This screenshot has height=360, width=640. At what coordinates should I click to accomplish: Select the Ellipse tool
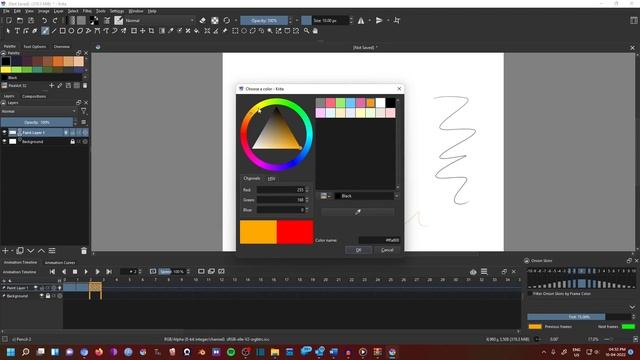point(71,31)
